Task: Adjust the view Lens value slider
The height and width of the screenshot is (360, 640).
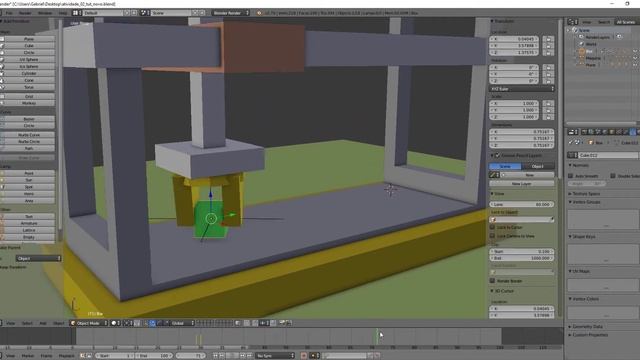Action: click(522, 204)
